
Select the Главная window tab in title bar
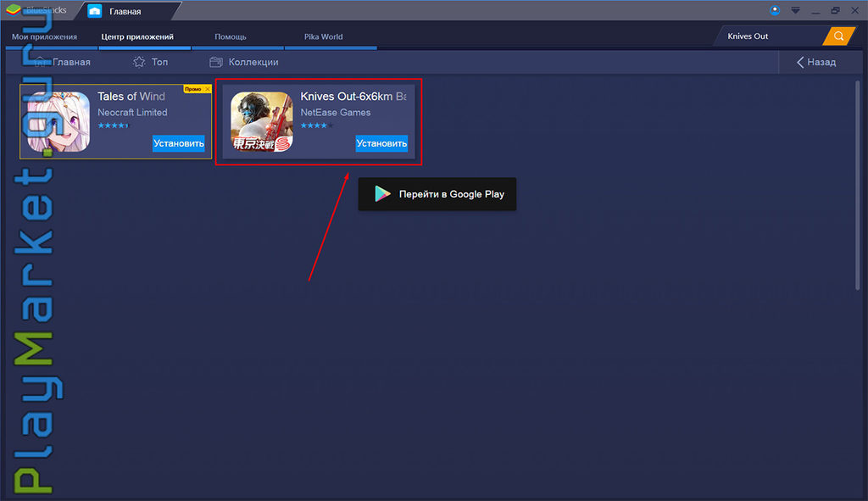(x=125, y=11)
